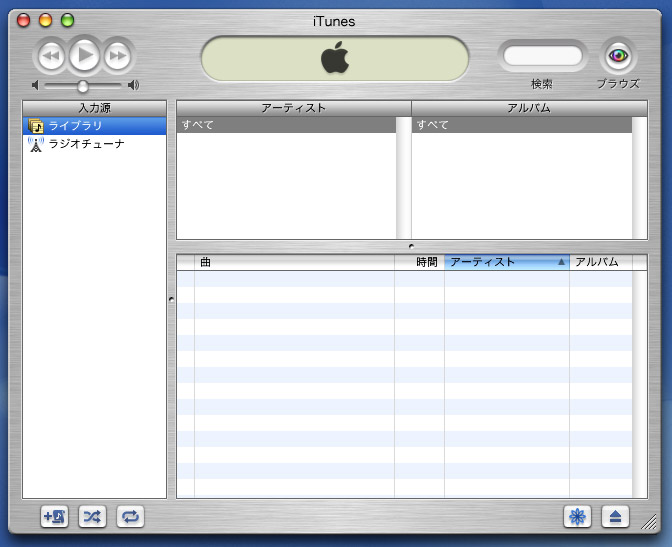Sort songs by the 時間 column
Screen dimensions: 672x547
419,262
